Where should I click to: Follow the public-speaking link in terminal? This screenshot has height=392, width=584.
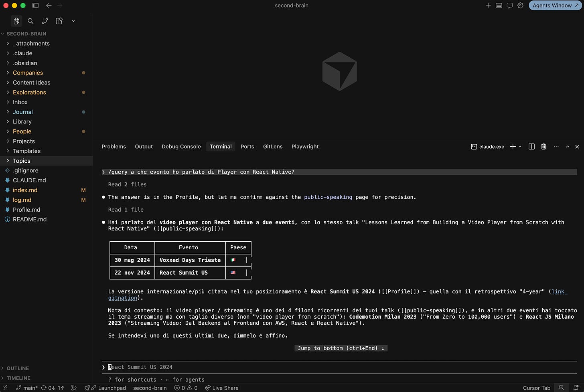coord(328,197)
